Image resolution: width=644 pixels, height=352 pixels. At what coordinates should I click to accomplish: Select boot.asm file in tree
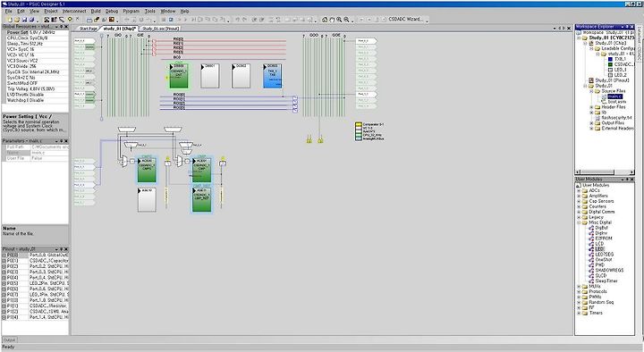coord(617,101)
